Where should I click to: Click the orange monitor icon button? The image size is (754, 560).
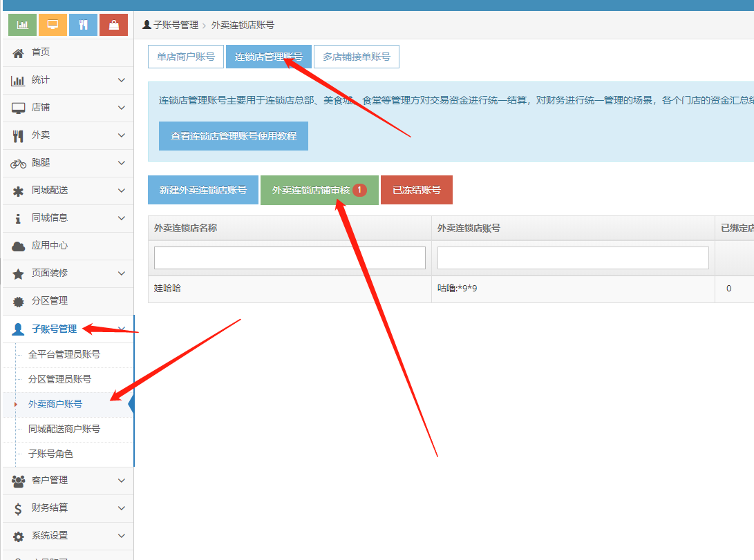coord(53,25)
